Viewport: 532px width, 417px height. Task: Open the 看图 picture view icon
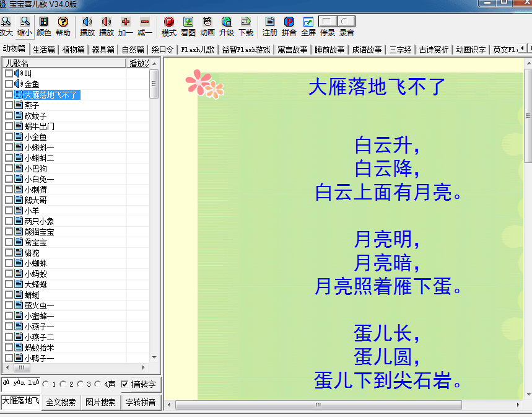click(x=188, y=22)
